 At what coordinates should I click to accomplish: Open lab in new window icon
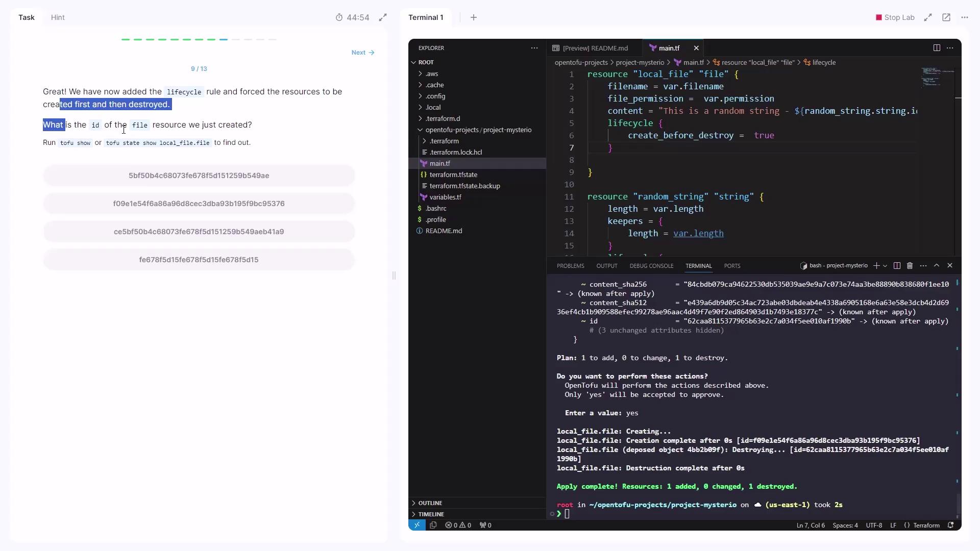pyautogui.click(x=946, y=17)
